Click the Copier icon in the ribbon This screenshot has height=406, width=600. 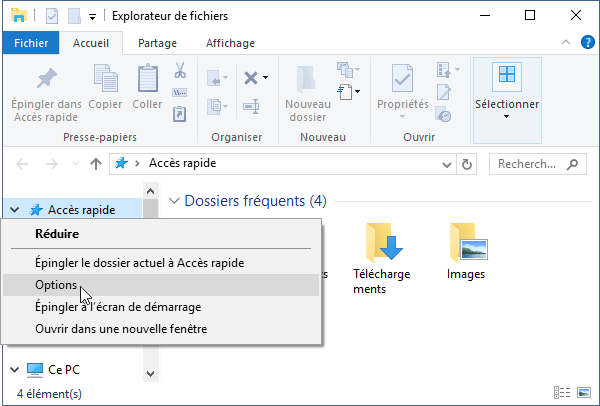click(x=105, y=79)
